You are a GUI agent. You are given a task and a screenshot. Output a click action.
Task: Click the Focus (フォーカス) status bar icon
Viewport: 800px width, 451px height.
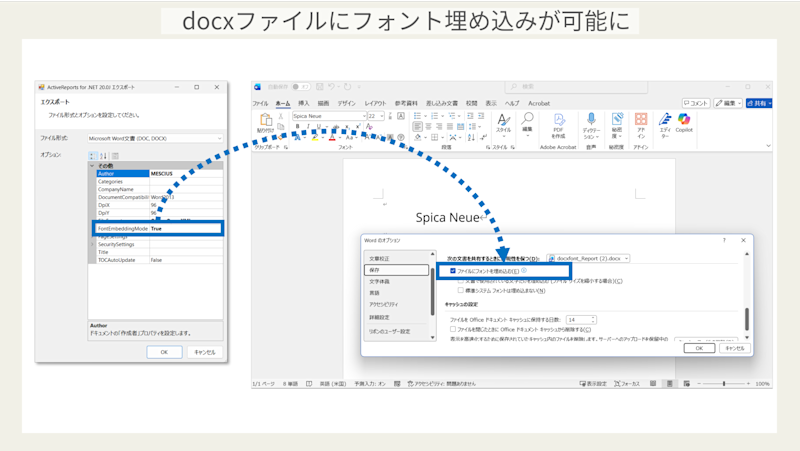pos(627,384)
